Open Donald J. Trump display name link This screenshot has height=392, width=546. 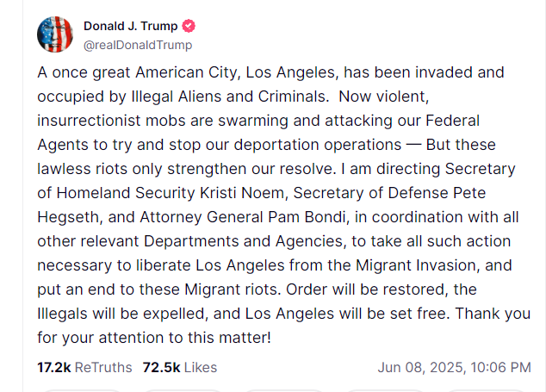pos(131,26)
